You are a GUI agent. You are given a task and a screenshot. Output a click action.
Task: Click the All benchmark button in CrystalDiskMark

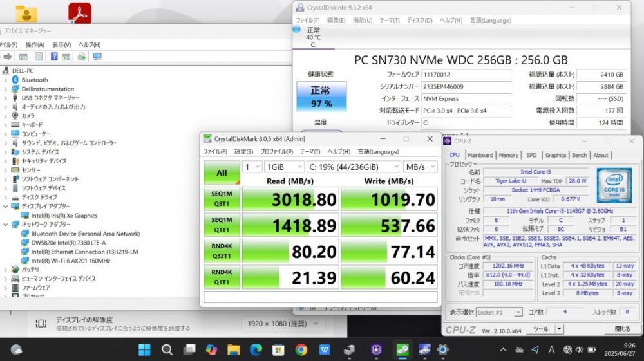222,172
